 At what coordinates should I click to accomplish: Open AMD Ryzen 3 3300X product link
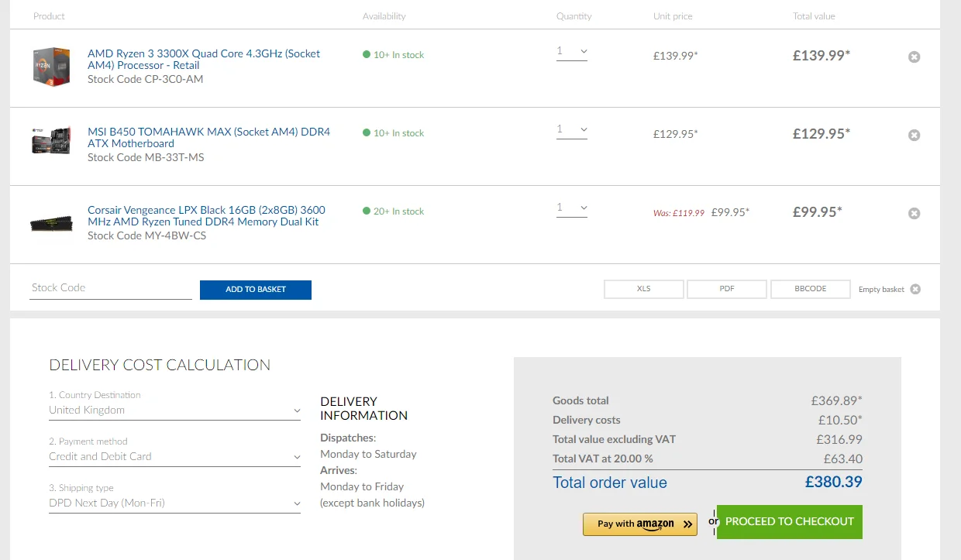[x=204, y=60]
